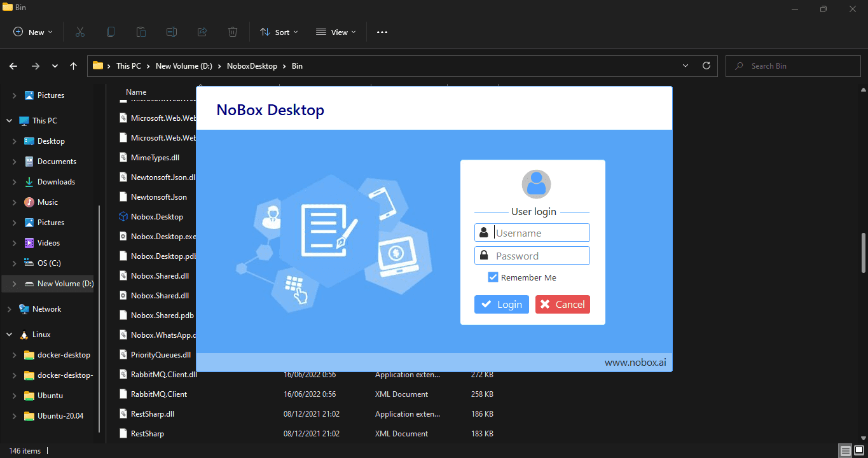This screenshot has height=458, width=868.
Task: Click the Rename icon in the toolbar
Action: click(171, 32)
